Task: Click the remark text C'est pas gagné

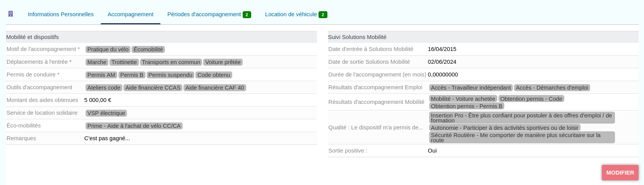Action: pyautogui.click(x=107, y=138)
